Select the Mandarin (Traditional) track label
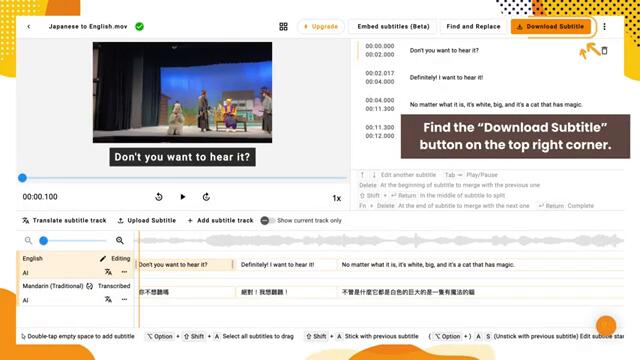This screenshot has width=640, height=360. click(53, 286)
